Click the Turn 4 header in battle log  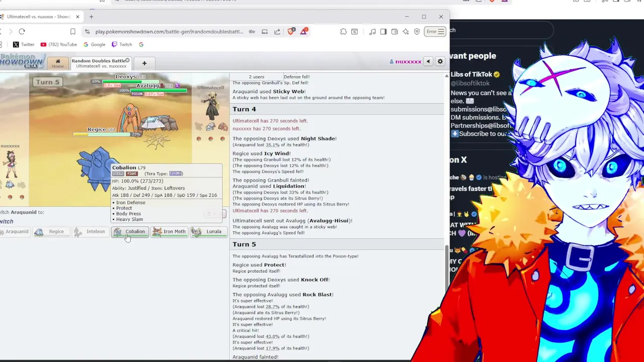click(244, 109)
